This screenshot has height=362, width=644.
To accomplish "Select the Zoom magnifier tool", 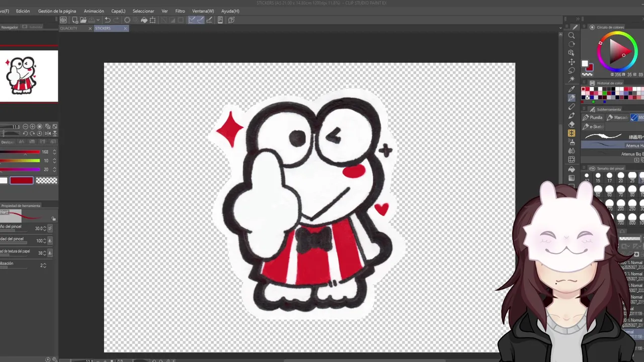I will pyautogui.click(x=572, y=35).
